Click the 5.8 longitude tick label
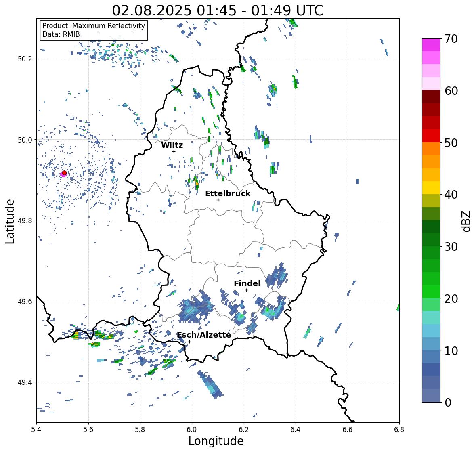This screenshot has width=476, height=451. tap(140, 429)
